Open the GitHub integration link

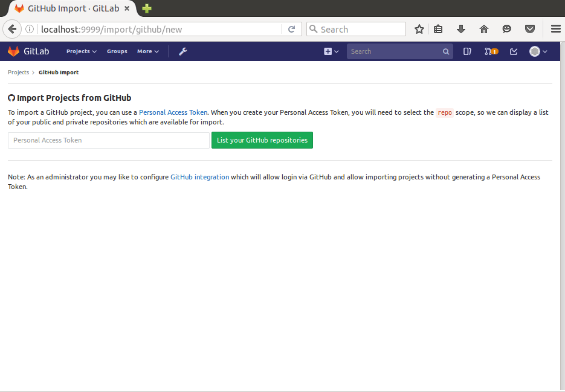tap(199, 177)
